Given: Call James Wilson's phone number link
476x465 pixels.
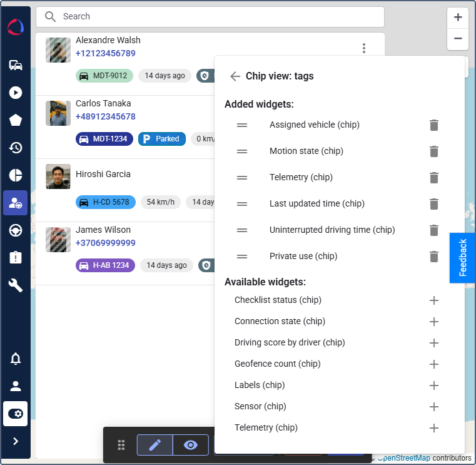Looking at the screenshot, I should pos(105,243).
